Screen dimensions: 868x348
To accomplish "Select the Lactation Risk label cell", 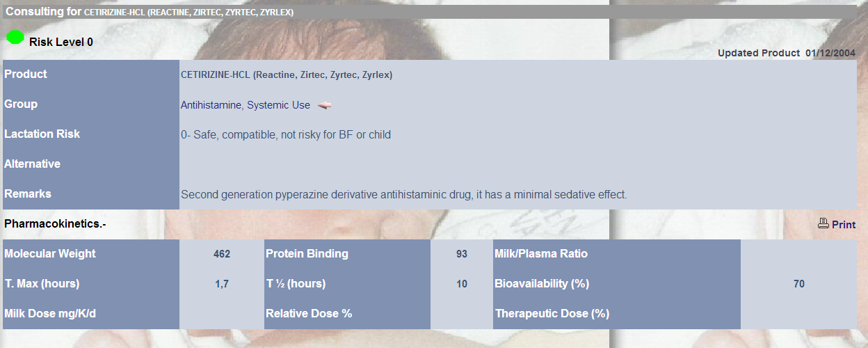I will pos(91,134).
